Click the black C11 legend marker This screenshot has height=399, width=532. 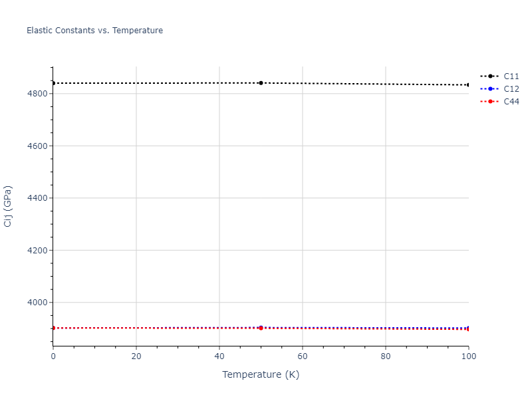point(490,76)
